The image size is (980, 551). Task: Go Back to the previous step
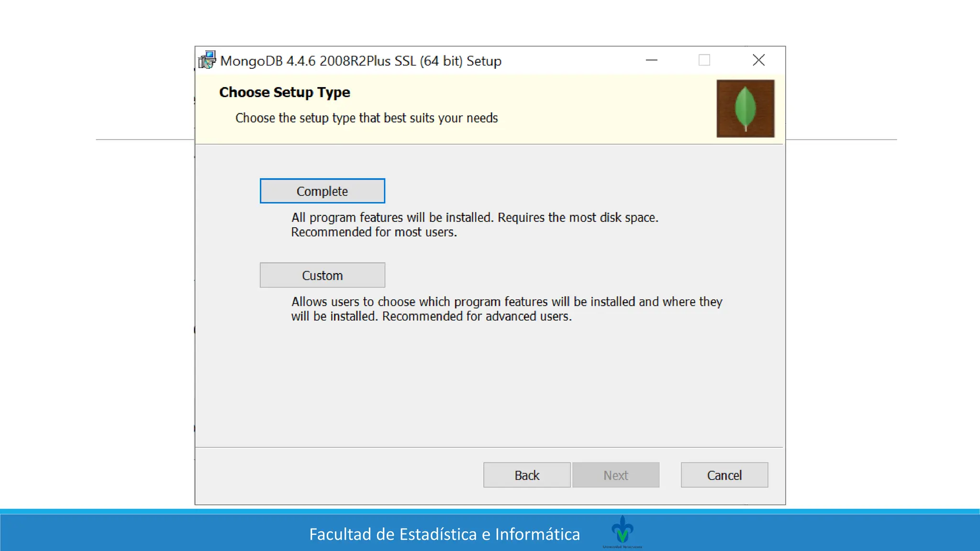pos(526,475)
